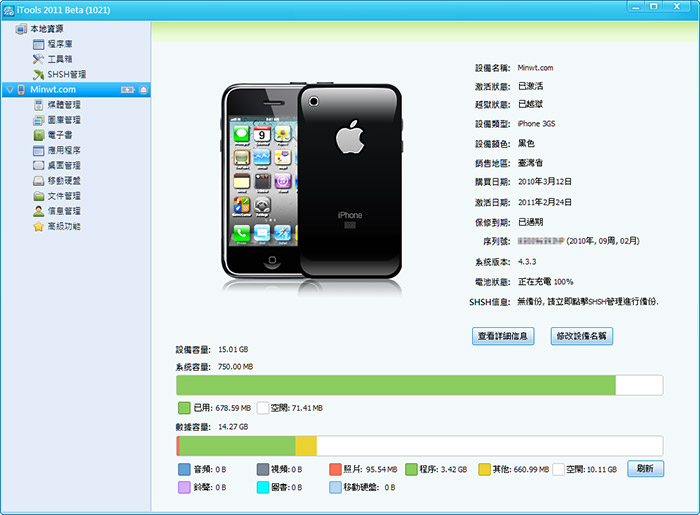Image resolution: width=700 pixels, height=515 pixels.
Task: Click the 圖庫管理 gallery icon
Action: [x=38, y=120]
